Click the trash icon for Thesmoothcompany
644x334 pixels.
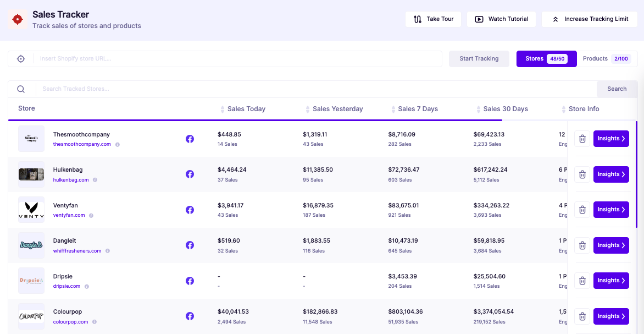pos(582,139)
